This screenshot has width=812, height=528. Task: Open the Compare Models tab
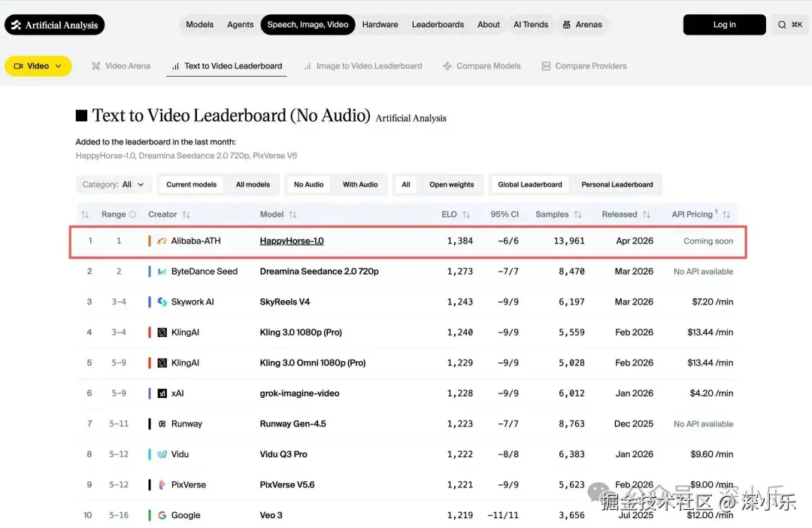[482, 66]
